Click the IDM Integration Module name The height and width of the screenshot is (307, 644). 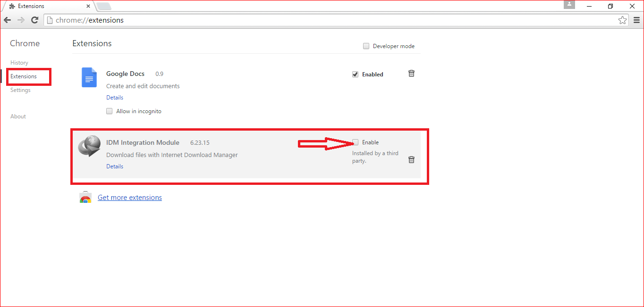(x=143, y=142)
